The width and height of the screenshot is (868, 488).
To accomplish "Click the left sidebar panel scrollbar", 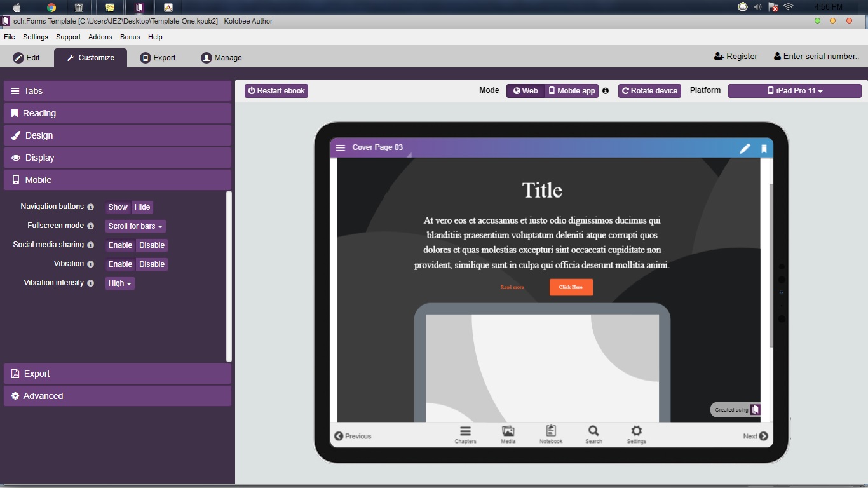I will point(229,276).
